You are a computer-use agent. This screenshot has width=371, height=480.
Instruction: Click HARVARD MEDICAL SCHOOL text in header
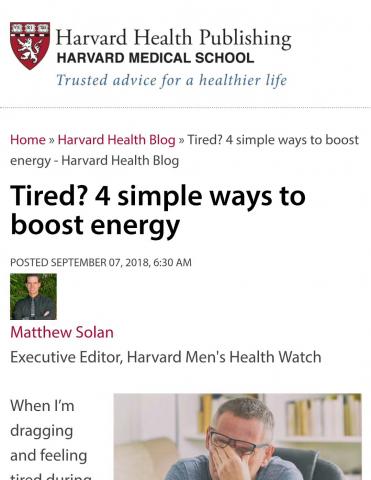pos(155,58)
